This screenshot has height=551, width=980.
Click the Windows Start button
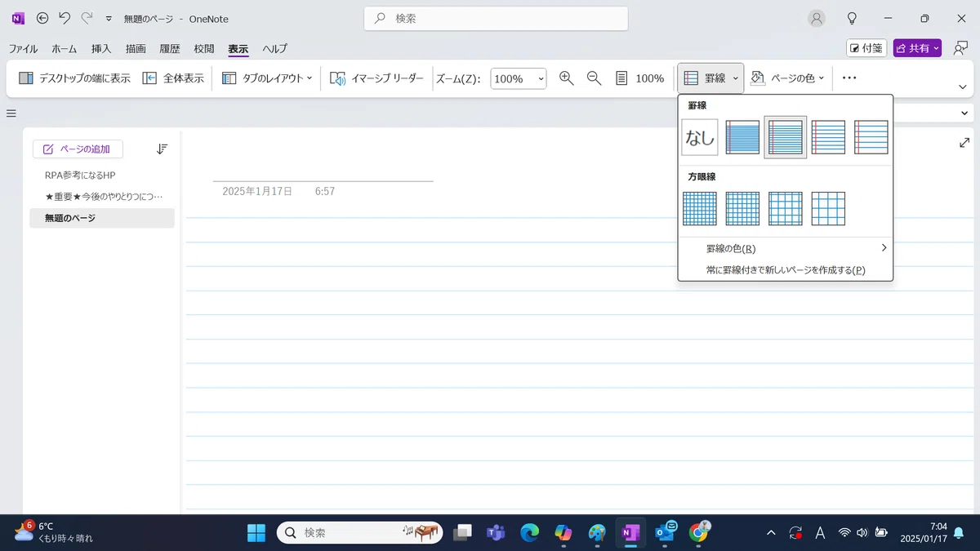pos(256,532)
